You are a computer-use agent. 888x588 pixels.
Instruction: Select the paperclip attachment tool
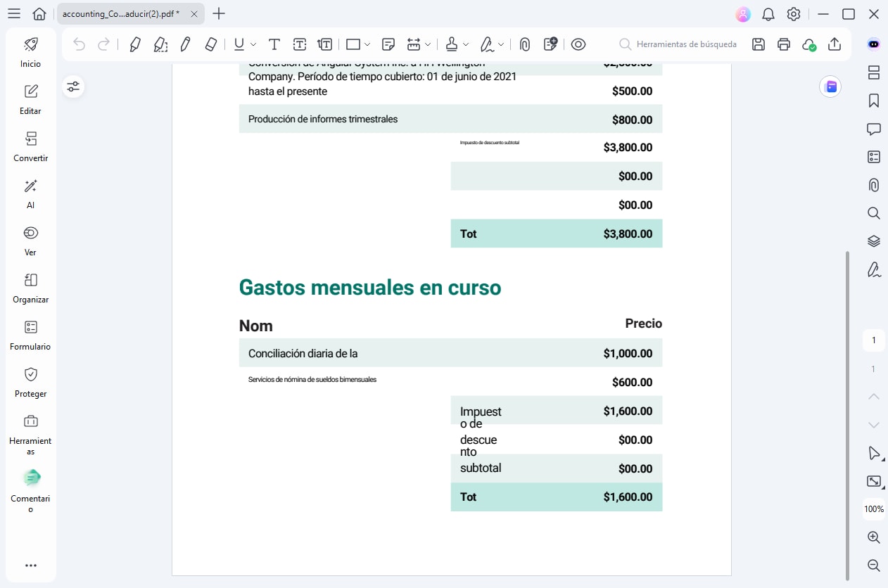click(524, 44)
